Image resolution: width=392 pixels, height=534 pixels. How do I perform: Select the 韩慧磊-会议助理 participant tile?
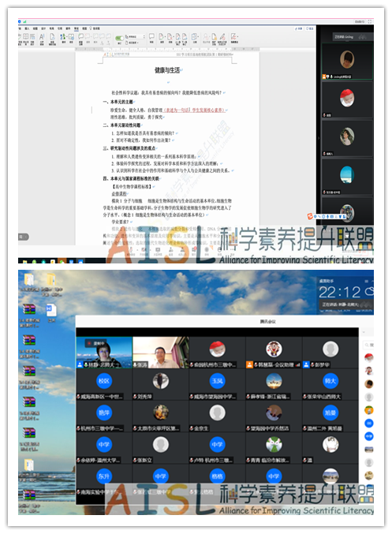274,352
